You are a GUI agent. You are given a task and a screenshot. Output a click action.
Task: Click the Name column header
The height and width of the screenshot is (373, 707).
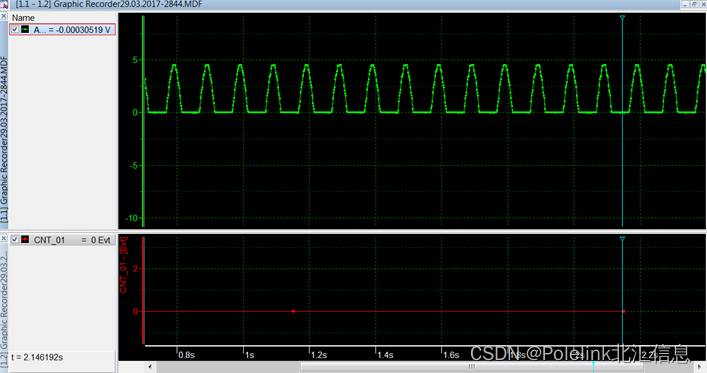[x=23, y=18]
